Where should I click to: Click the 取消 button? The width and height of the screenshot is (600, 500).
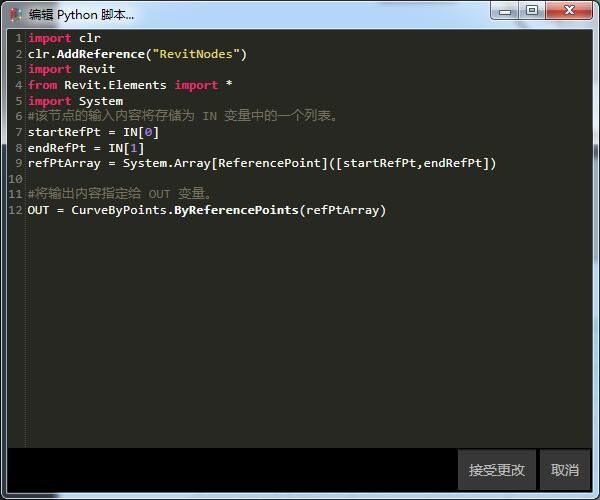[x=565, y=470]
